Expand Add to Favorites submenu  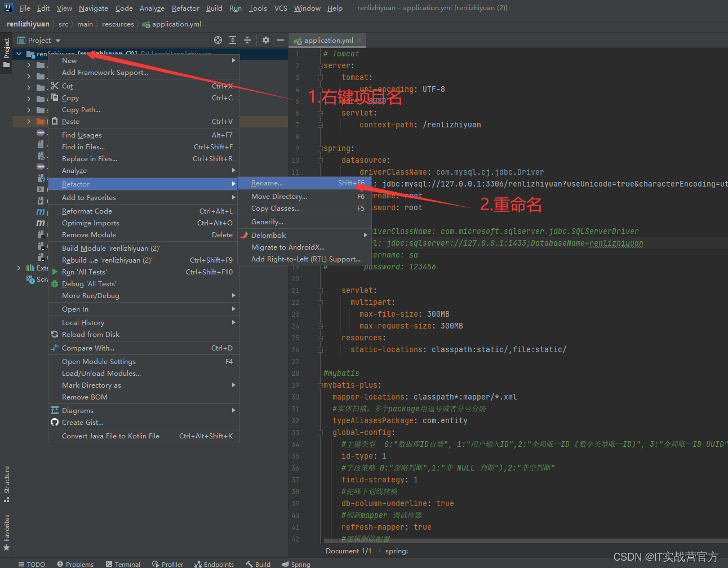pos(144,198)
